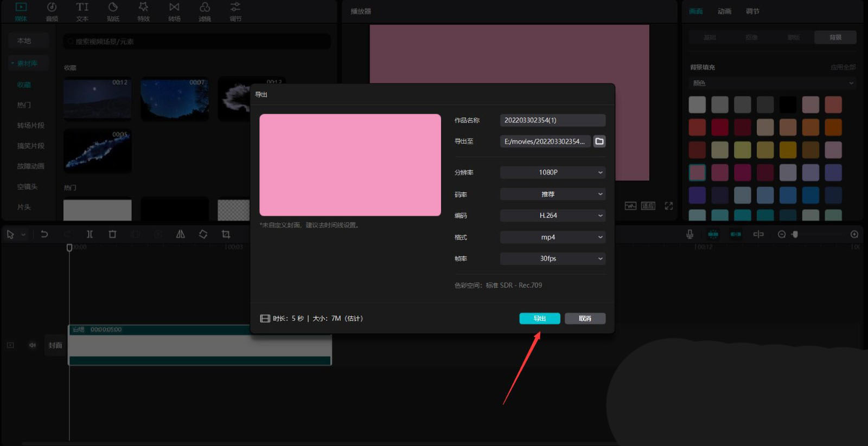868x446 pixels.
Task: Open the 文本 text panel icon
Action: tap(82, 11)
